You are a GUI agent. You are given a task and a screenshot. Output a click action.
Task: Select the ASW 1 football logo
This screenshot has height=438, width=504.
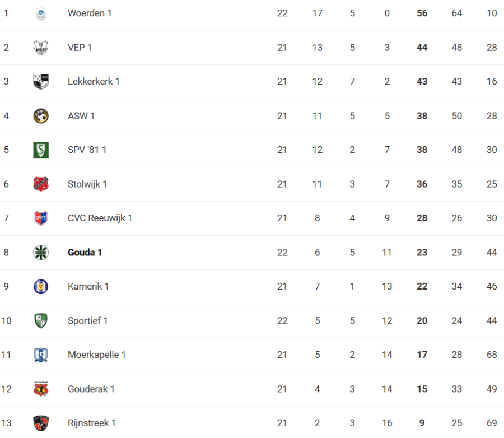click(x=41, y=116)
